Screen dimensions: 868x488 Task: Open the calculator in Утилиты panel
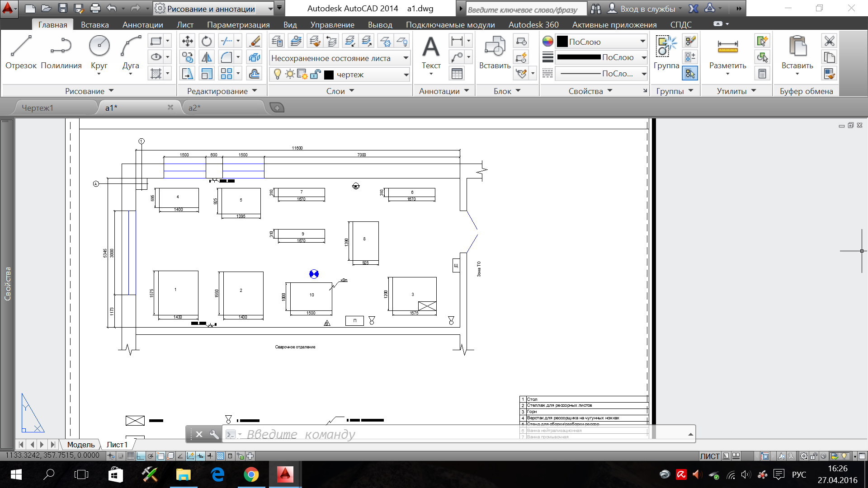pyautogui.click(x=762, y=74)
